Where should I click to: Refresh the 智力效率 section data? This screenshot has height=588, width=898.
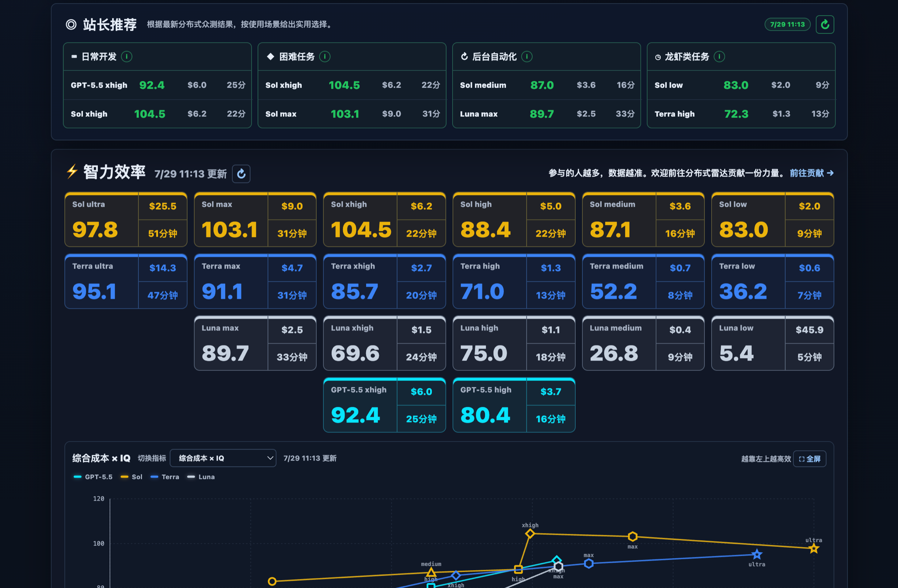pos(241,173)
